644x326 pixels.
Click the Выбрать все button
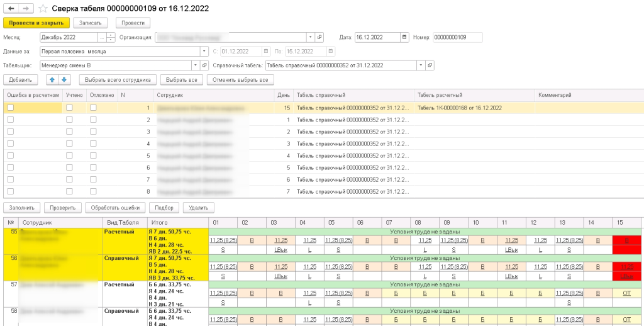pos(182,80)
